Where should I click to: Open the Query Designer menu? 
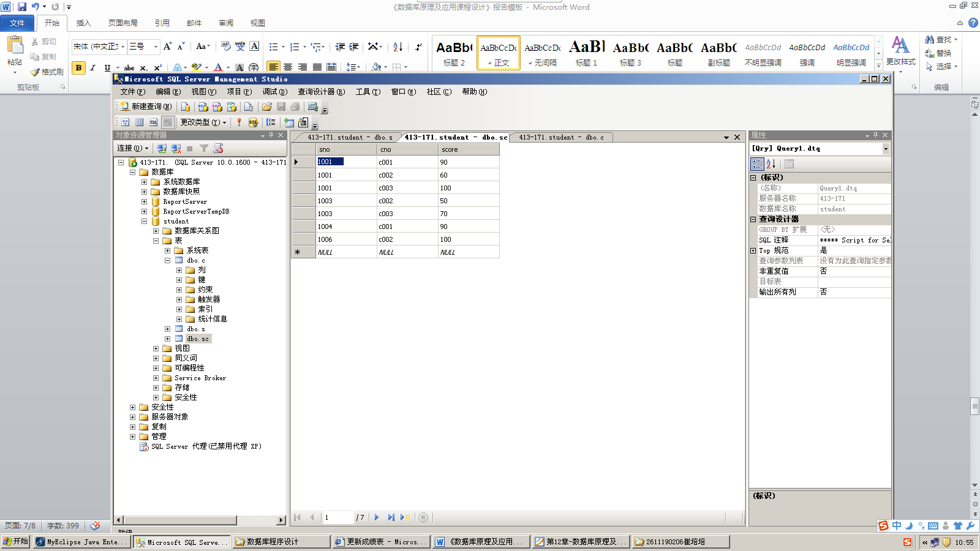coord(322,92)
